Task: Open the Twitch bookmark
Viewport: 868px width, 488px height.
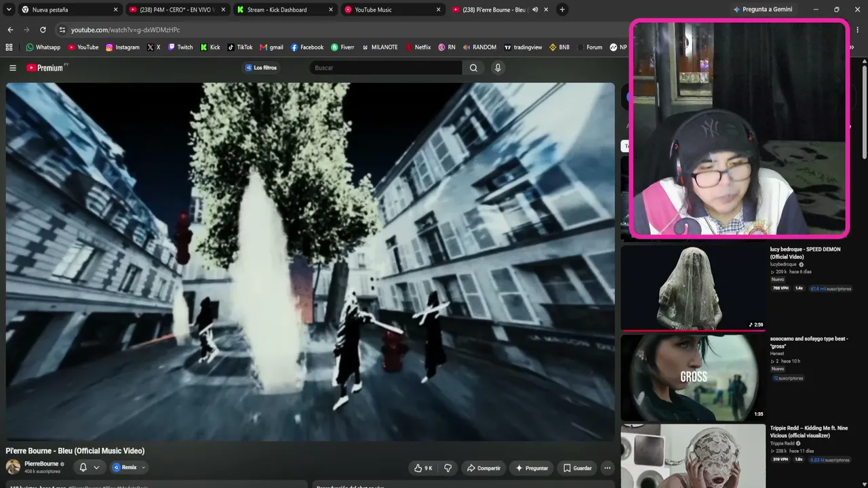Action: tap(180, 47)
